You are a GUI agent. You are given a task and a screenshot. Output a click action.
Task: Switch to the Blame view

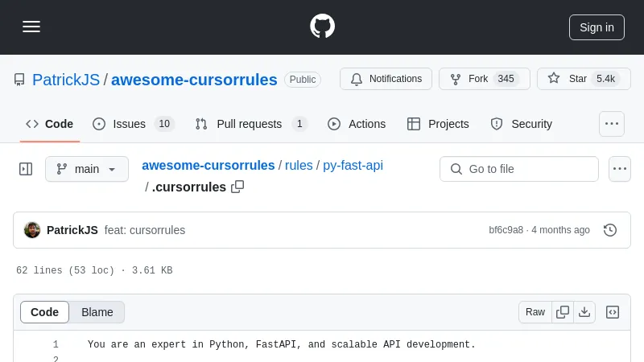coord(97,312)
